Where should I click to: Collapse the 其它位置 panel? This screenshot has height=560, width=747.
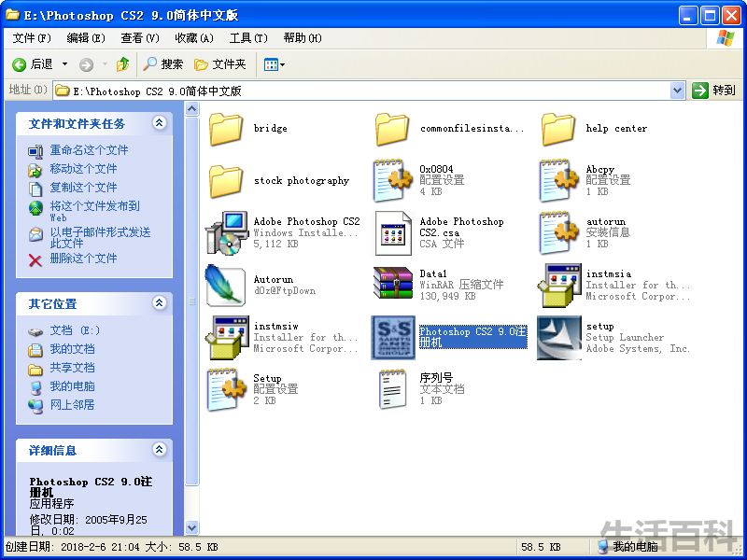tap(159, 302)
